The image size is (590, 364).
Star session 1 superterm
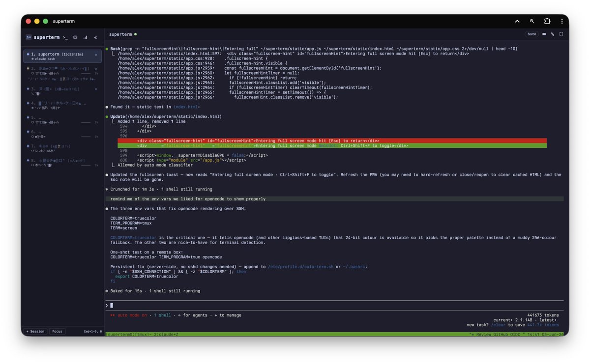coord(96,54)
